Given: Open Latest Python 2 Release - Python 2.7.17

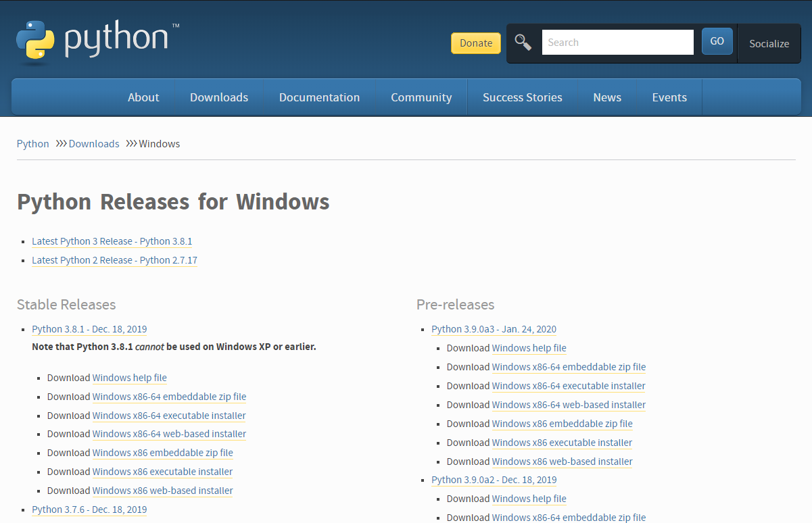Looking at the screenshot, I should pyautogui.click(x=114, y=260).
